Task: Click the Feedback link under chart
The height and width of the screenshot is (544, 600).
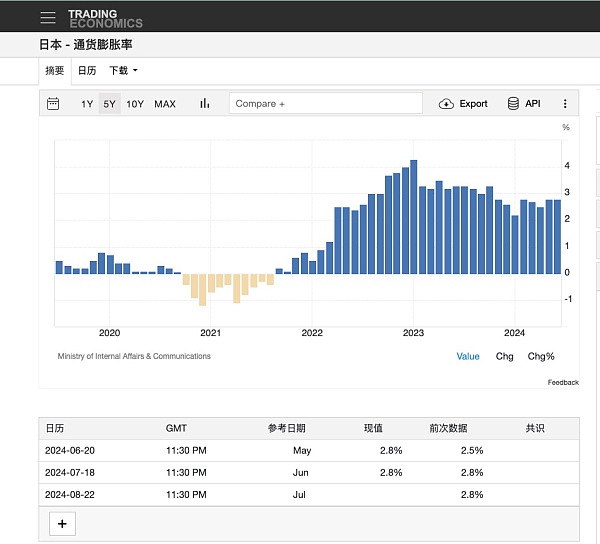Action: (563, 382)
